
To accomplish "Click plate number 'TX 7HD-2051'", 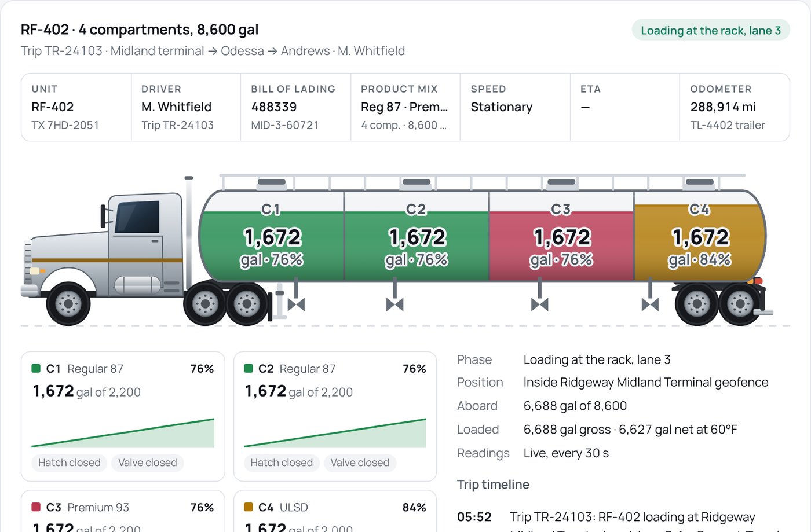I will (65, 125).
